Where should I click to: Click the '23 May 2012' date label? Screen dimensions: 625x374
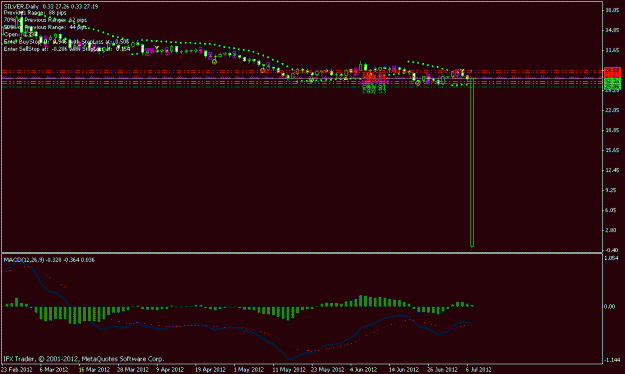coord(327,370)
